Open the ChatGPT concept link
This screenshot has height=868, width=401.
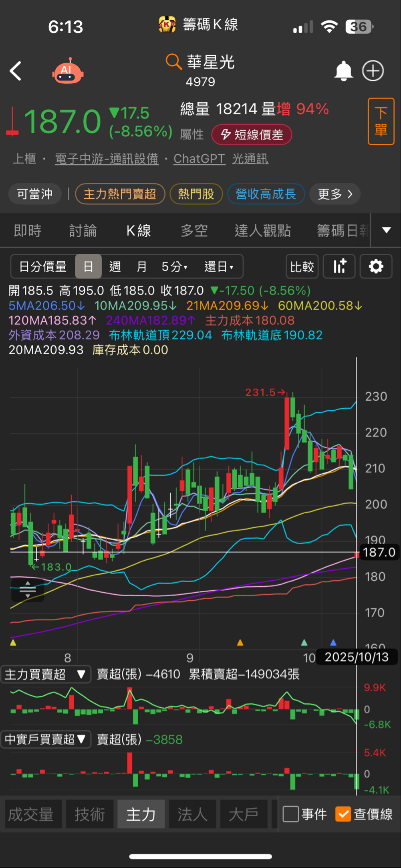tap(199, 159)
